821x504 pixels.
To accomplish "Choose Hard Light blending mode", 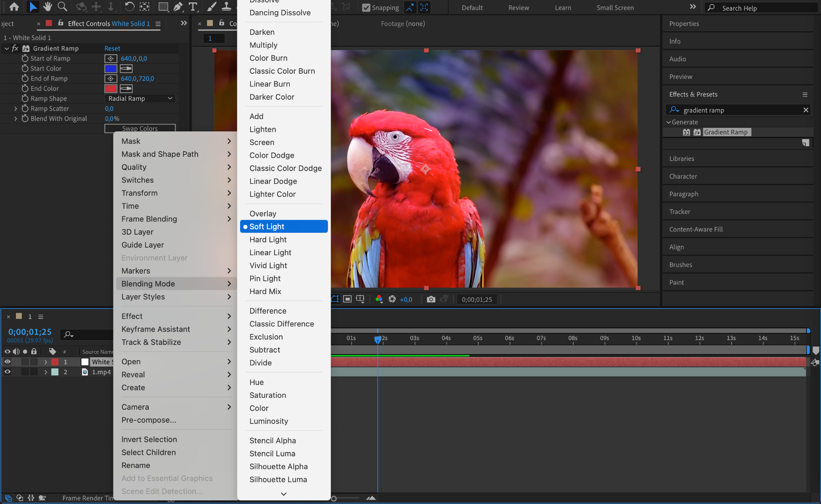I will (268, 240).
